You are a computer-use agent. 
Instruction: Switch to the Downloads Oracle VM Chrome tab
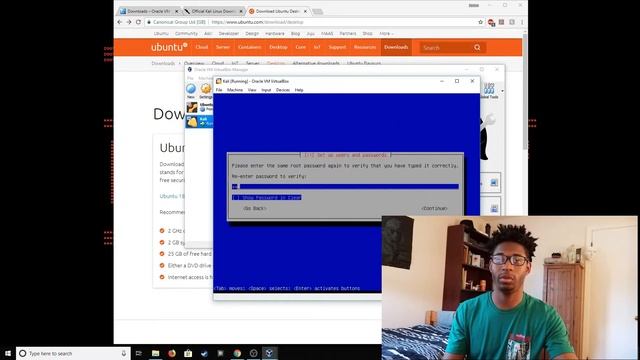point(149,11)
